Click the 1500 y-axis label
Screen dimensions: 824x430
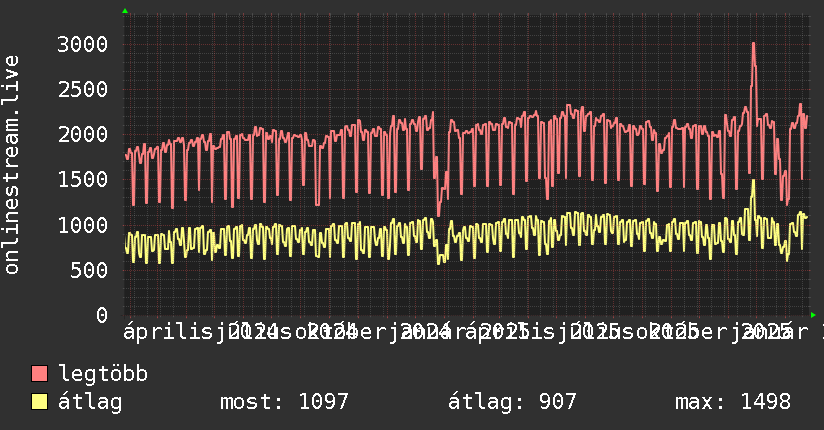click(x=83, y=180)
